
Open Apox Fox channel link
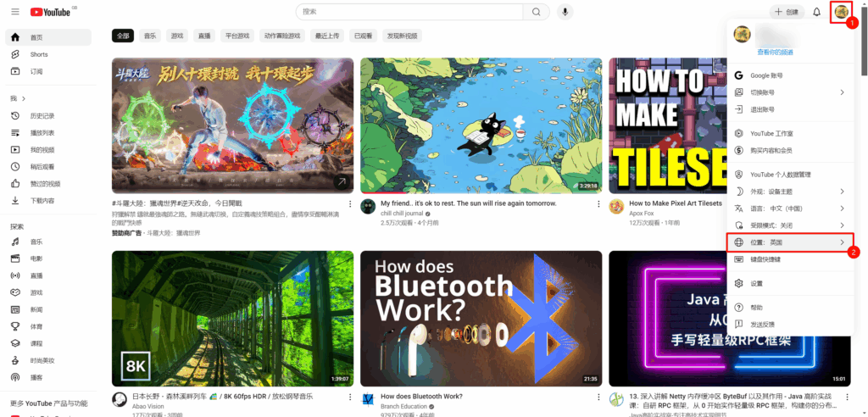(x=641, y=214)
